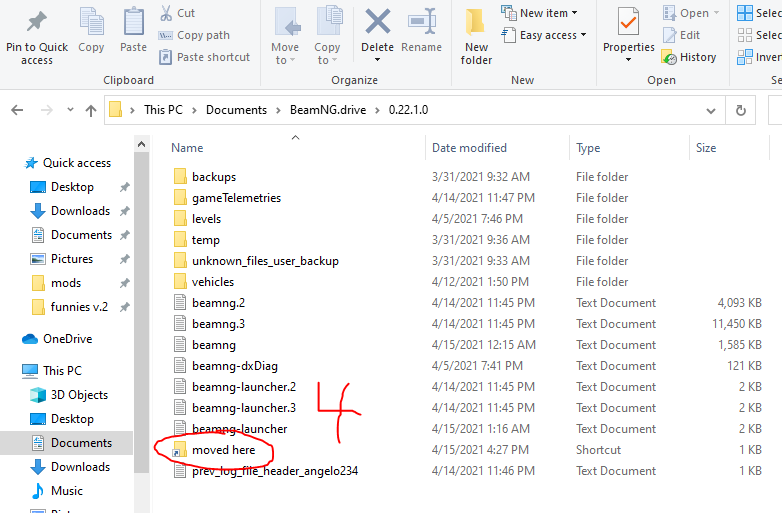Open pinned Pictures folder
Screen dimensions: 782x513
72,258
